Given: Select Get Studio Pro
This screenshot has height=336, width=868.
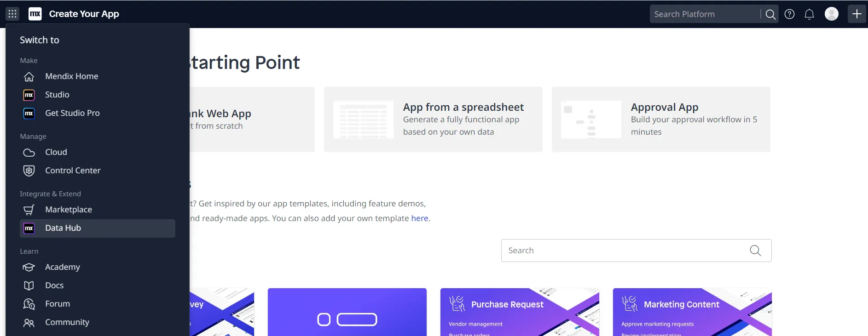Looking at the screenshot, I should pos(72,113).
